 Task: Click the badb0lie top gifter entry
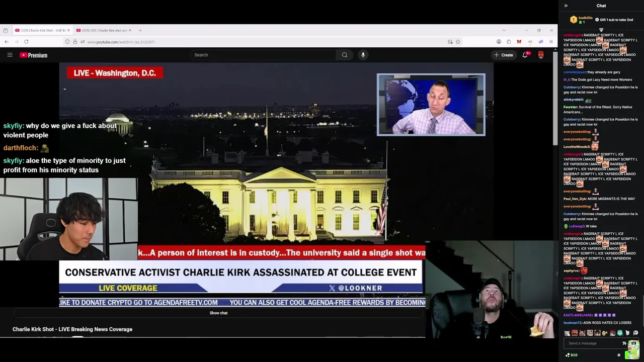coord(581,20)
